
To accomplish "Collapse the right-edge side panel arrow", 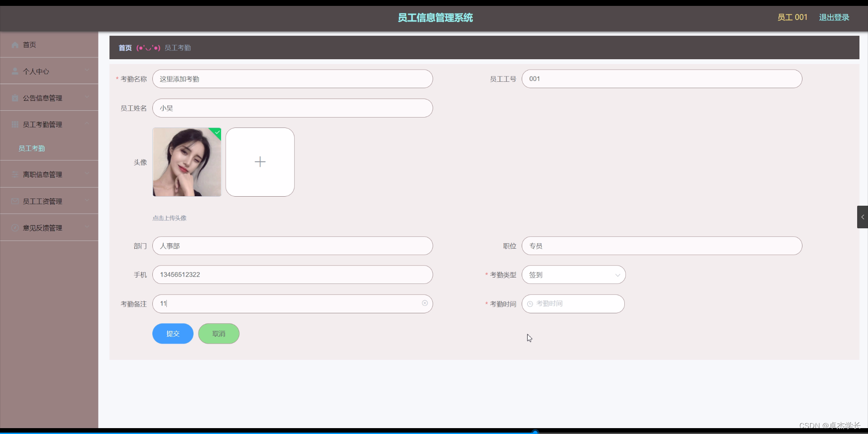I will pyautogui.click(x=863, y=217).
